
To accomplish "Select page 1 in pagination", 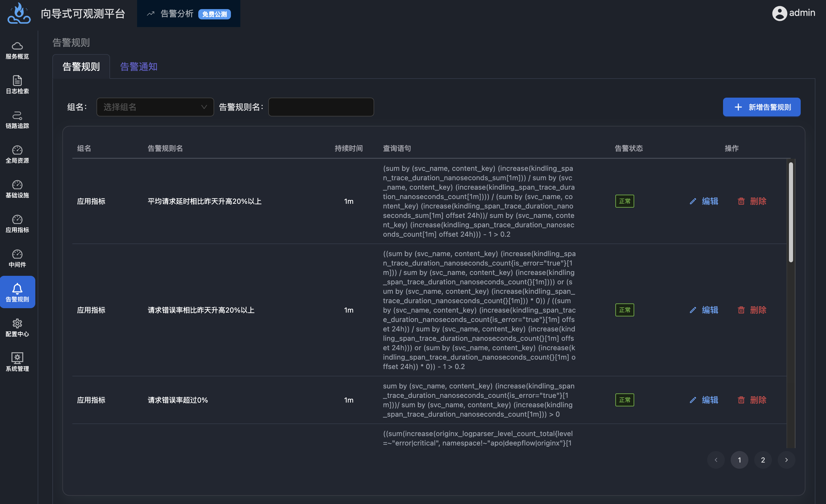I will coord(739,460).
